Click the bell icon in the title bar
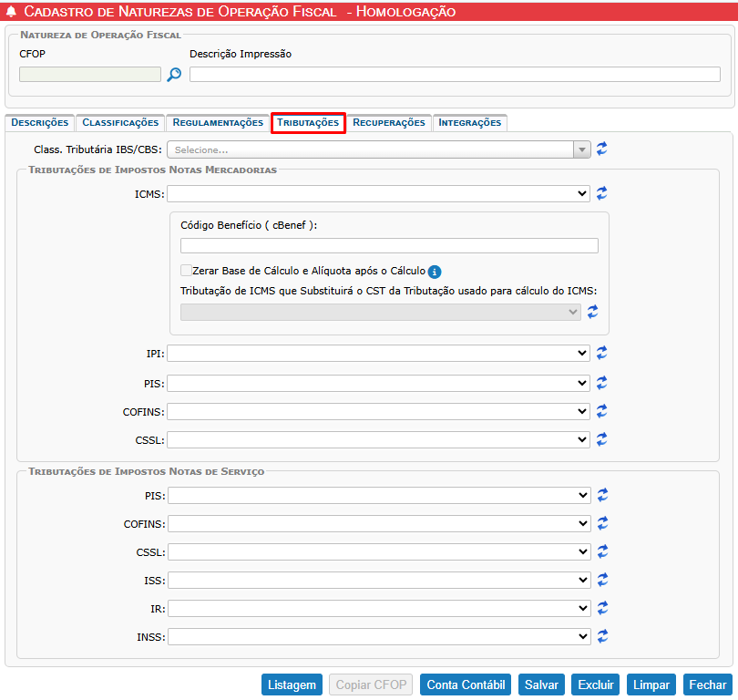Viewport: 738px width, 700px height. 11,12
